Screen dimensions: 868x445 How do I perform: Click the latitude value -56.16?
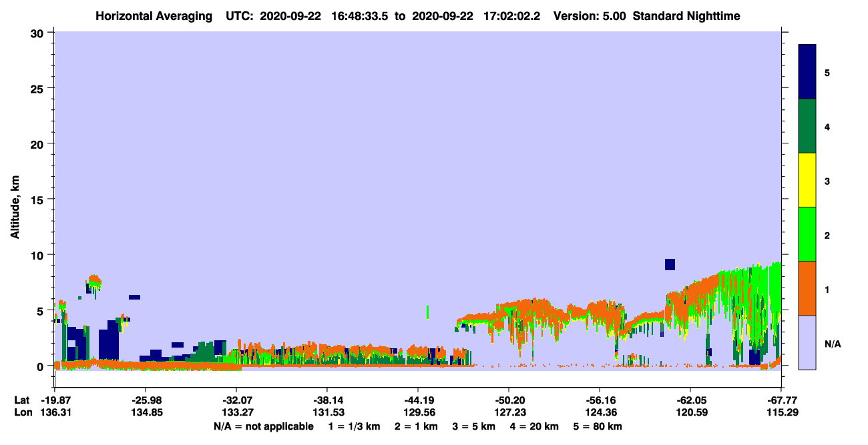tap(599, 400)
